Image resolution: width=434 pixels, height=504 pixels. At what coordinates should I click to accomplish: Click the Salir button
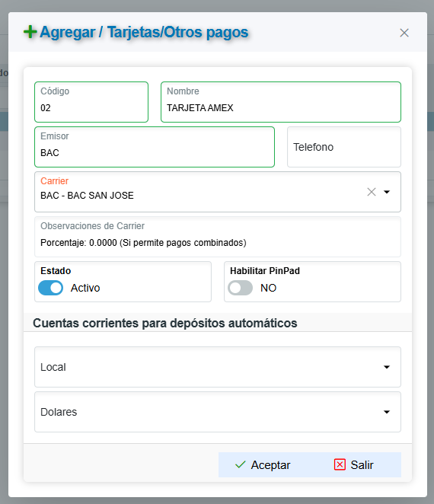(353, 464)
